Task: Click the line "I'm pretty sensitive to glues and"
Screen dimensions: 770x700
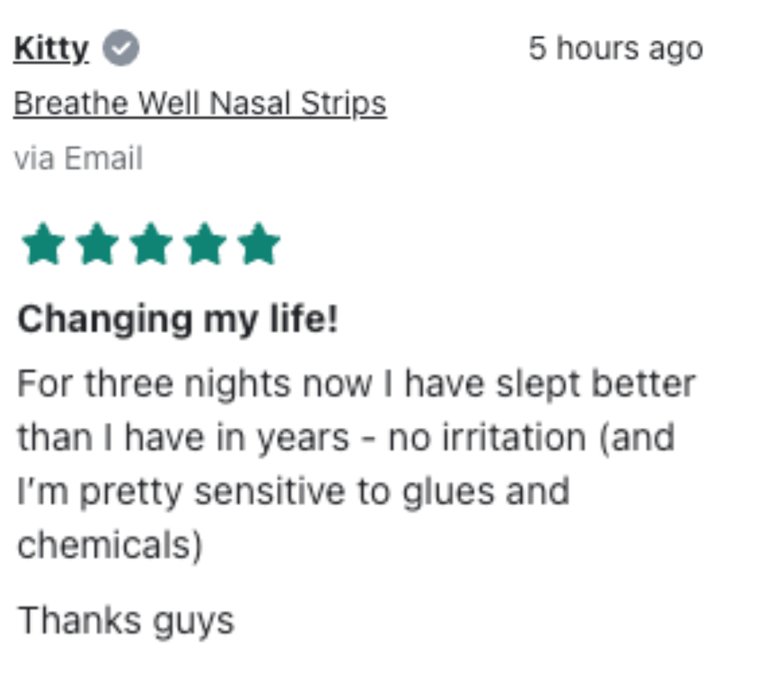Action: pos(293,491)
